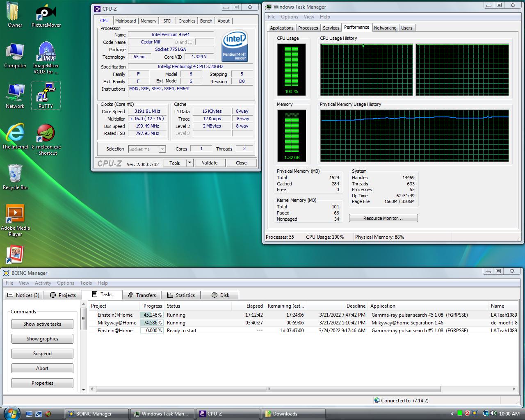Screen dimensions: 525x420
Task: Switch to Mainboard tab in CPU-Z
Action: point(126,21)
